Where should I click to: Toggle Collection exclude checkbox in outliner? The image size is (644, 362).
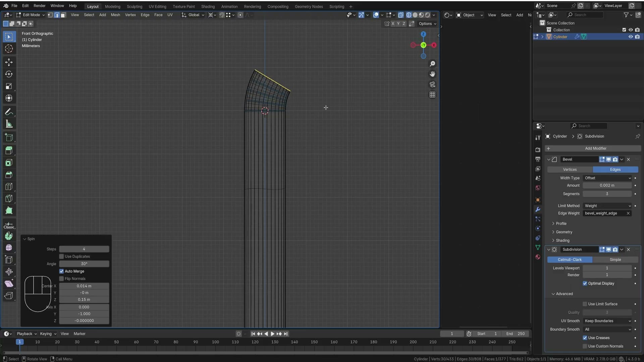click(624, 30)
